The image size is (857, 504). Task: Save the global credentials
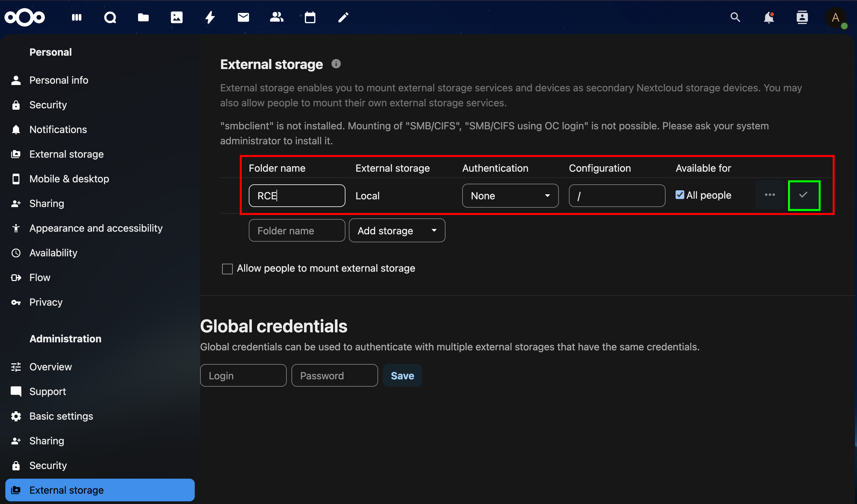click(402, 376)
